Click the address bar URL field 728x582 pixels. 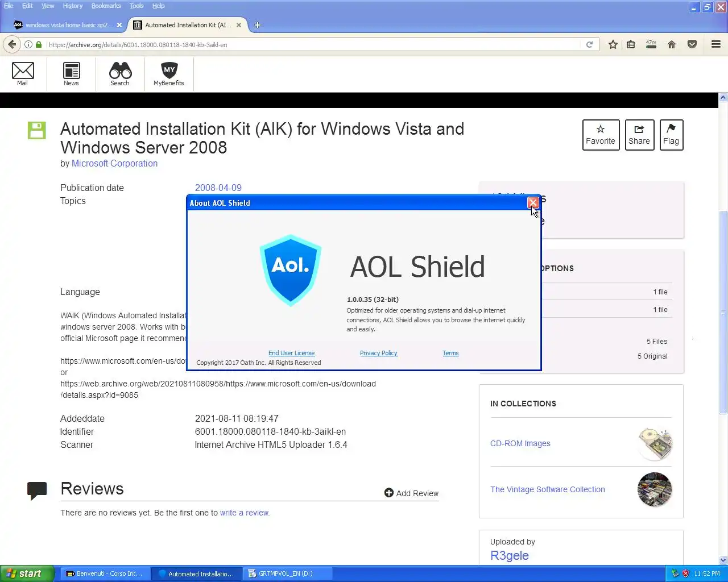[x=313, y=44]
